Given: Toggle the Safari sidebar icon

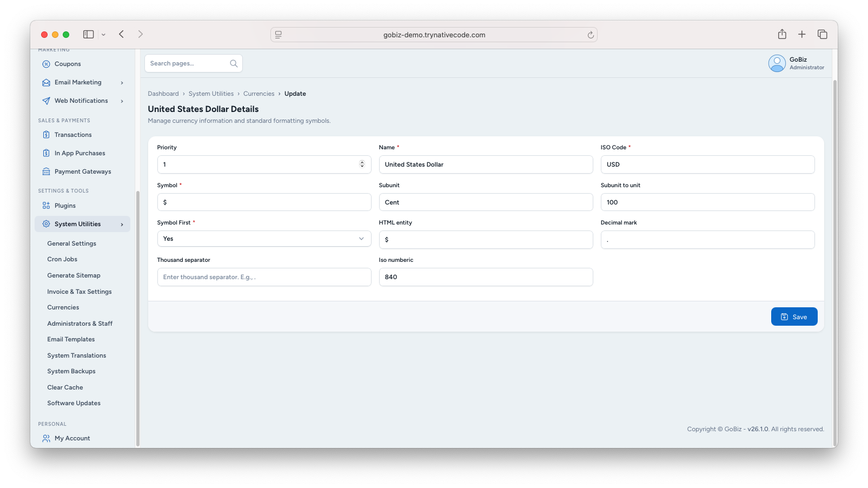Looking at the screenshot, I should [x=88, y=34].
